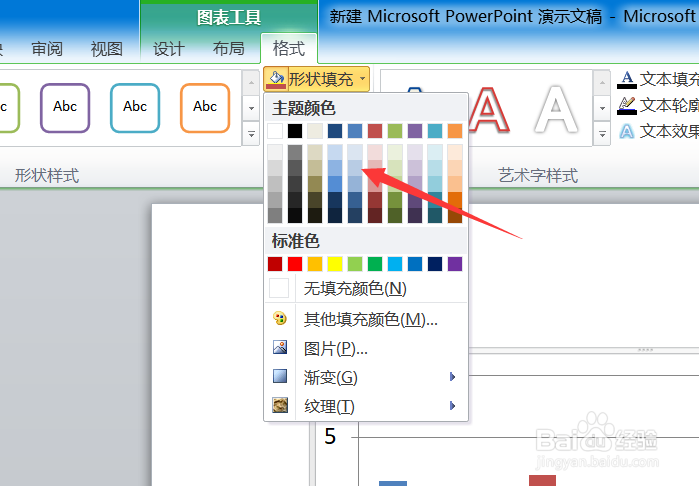The height and width of the screenshot is (486, 699).
Task: Click the color palette icon beside 其他填充颜色
Action: point(280,318)
